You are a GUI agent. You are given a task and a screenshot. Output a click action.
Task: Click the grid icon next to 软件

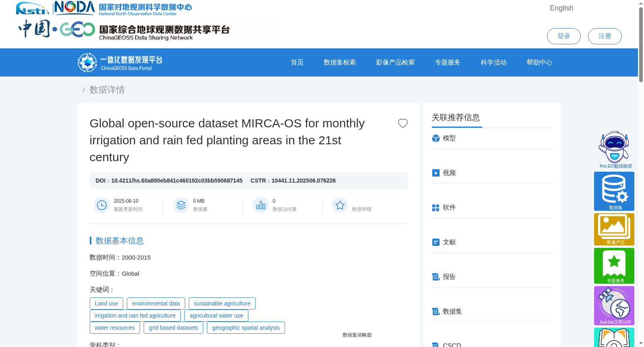tap(436, 208)
